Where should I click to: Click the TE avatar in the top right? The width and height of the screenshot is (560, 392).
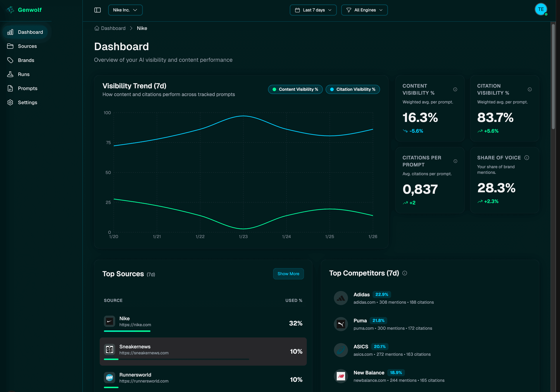(541, 9)
